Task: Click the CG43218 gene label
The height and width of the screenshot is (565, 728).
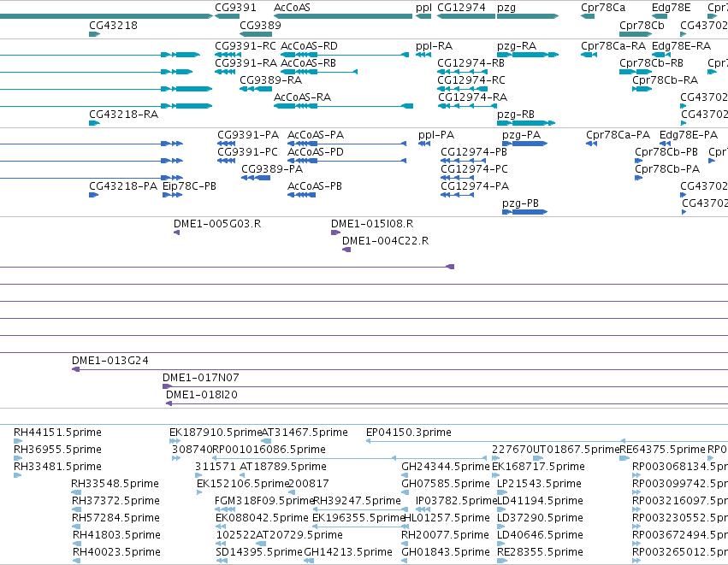Action: point(113,25)
